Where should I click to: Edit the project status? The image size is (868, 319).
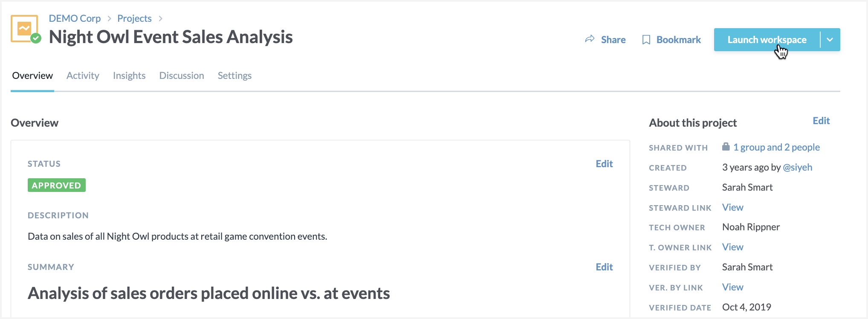(604, 164)
